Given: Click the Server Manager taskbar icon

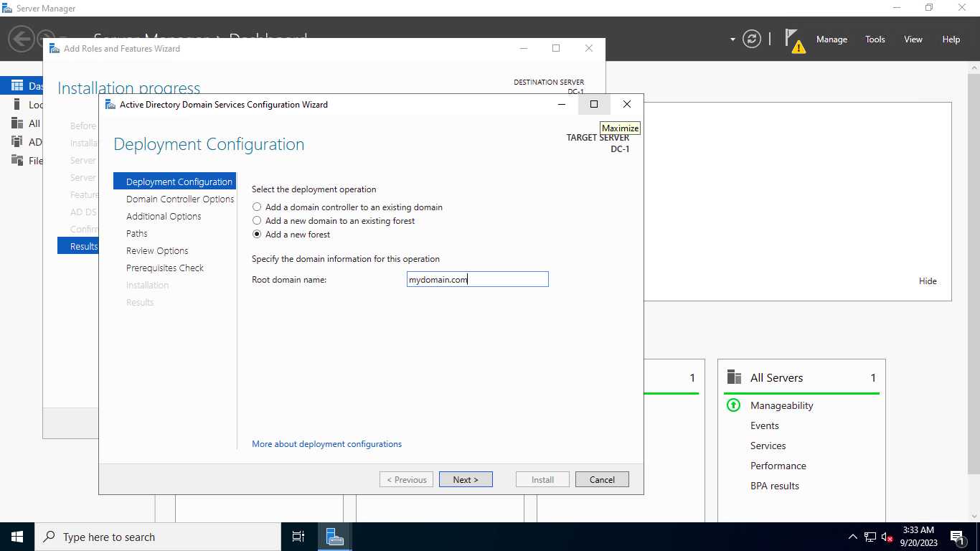Looking at the screenshot, I should (334, 536).
